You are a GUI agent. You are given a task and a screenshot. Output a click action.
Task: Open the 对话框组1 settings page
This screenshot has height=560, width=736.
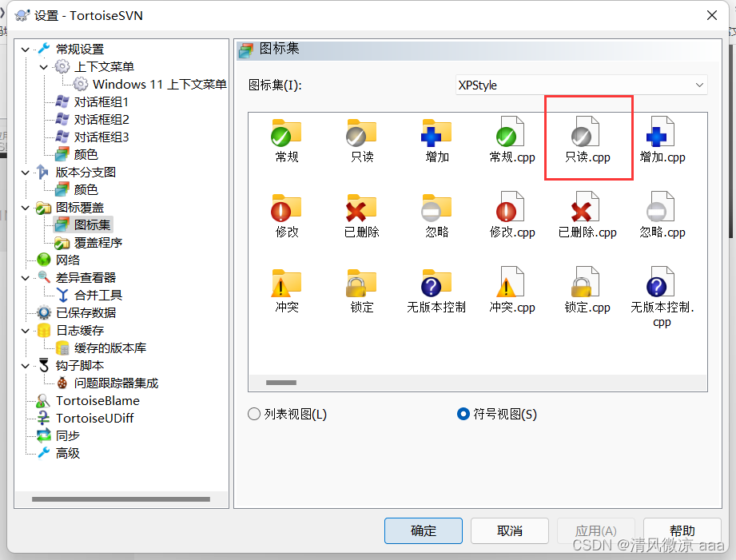pos(101,102)
